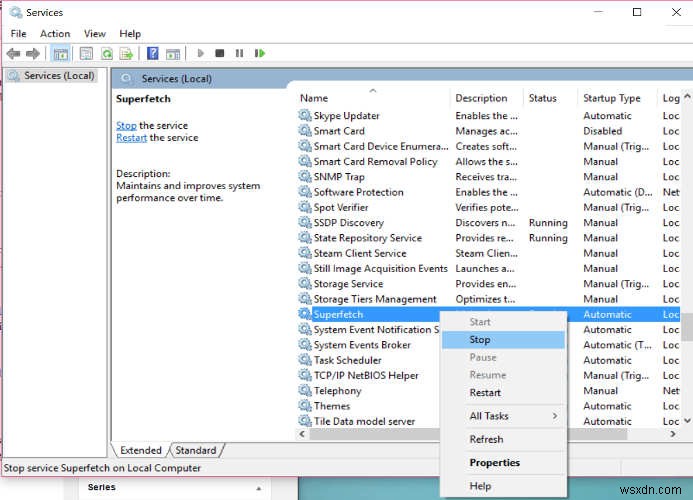Click the gear icon beside Telephony
This screenshot has height=500, width=693.
tap(305, 390)
